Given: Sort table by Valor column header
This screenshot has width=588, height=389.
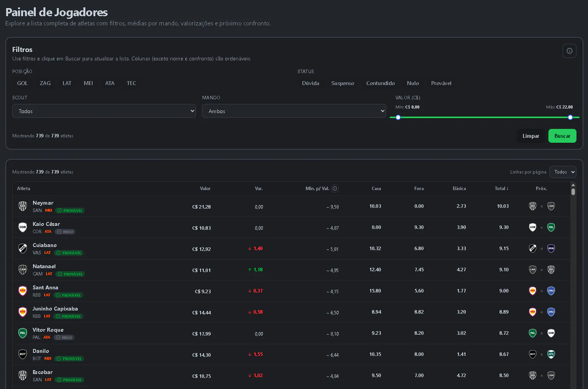Looking at the screenshot, I should point(205,189).
